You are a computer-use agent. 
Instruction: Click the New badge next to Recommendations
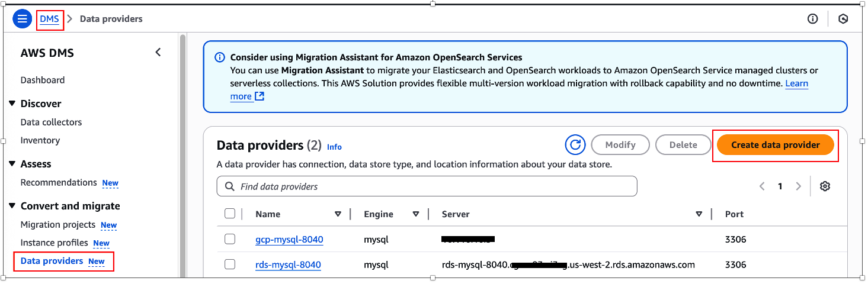pos(110,183)
